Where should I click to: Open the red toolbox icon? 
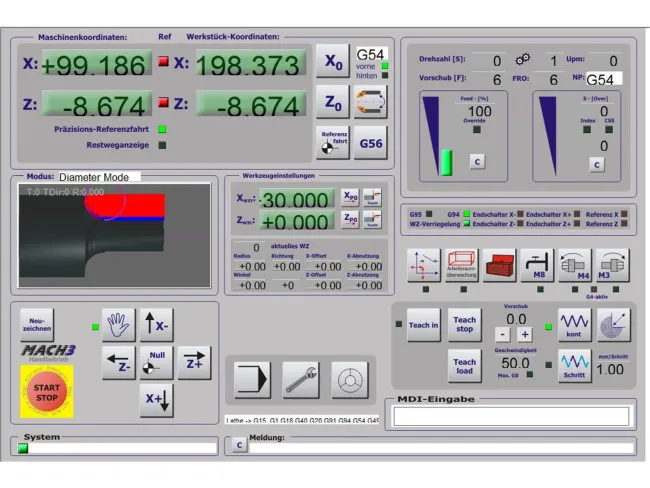[500, 266]
